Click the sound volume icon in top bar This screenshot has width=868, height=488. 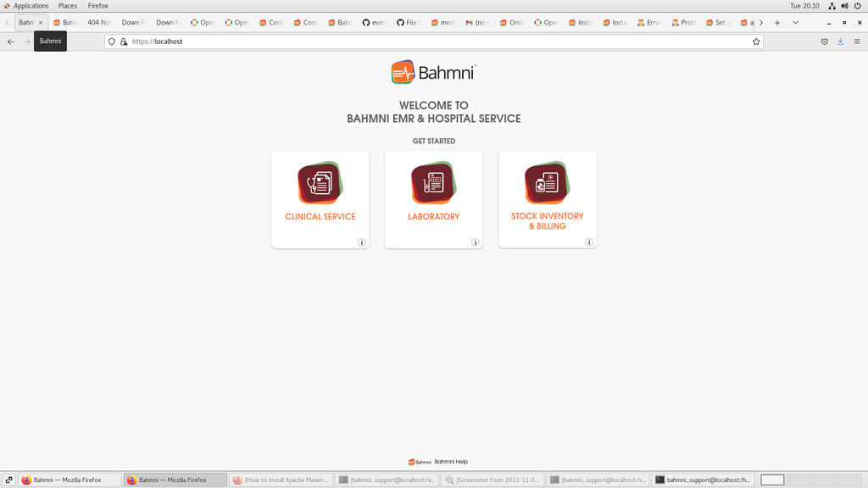pyautogui.click(x=843, y=5)
